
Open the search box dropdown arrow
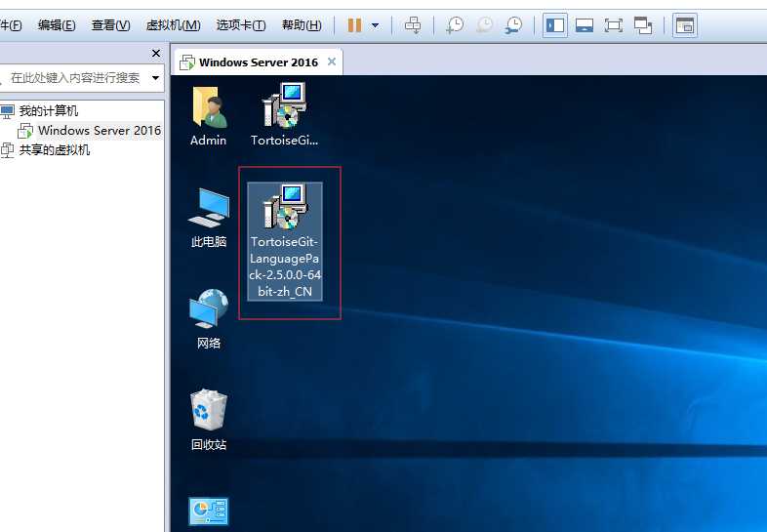click(155, 77)
